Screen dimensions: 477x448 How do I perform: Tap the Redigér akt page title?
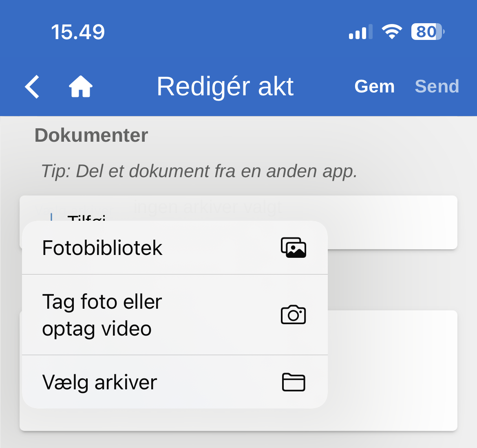point(225,86)
